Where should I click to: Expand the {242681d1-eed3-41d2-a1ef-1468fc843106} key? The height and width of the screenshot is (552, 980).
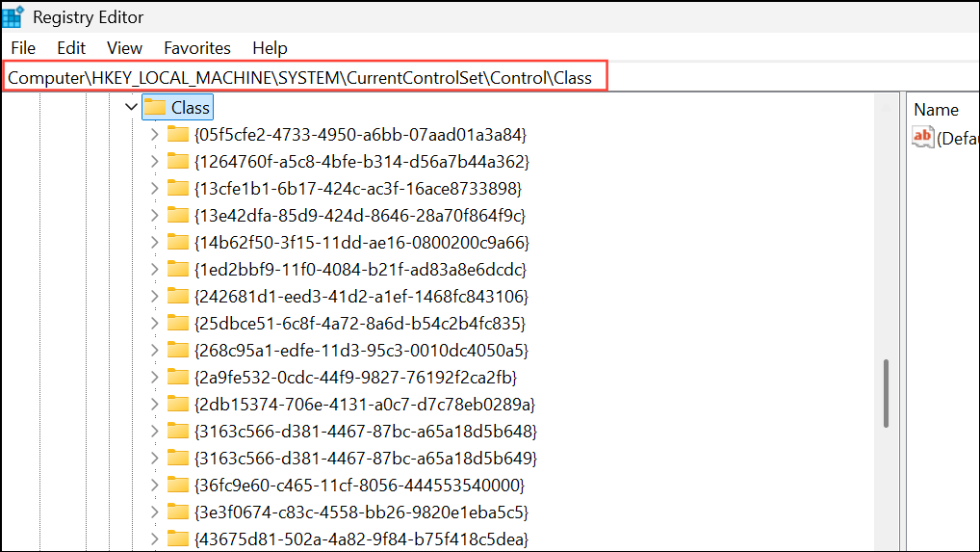[x=154, y=297]
